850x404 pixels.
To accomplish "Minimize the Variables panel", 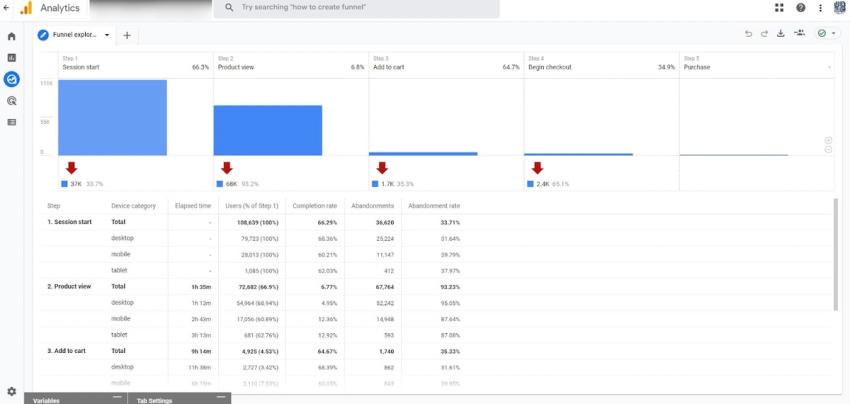I will 116,398.
